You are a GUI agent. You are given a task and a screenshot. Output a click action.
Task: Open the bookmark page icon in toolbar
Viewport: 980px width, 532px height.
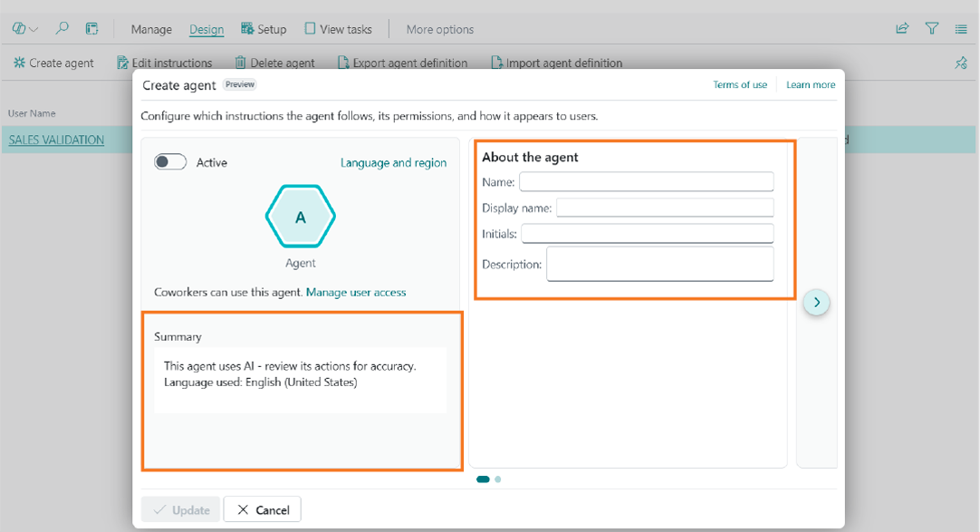pos(91,29)
